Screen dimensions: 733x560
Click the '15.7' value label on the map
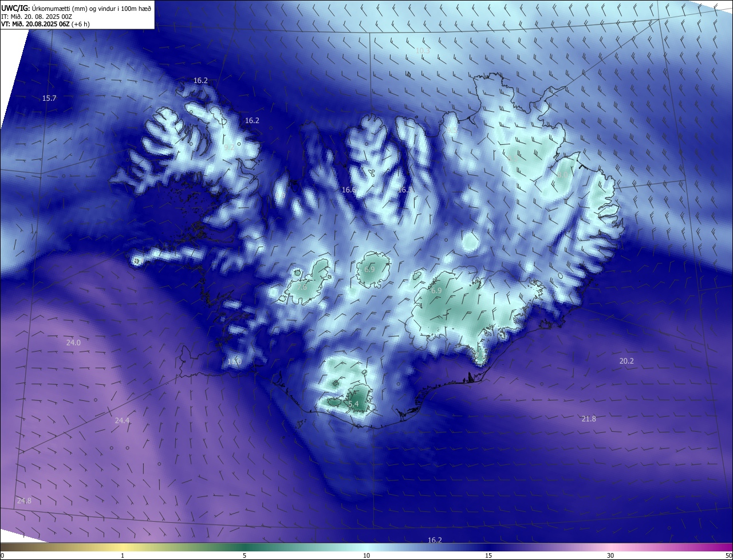click(49, 98)
